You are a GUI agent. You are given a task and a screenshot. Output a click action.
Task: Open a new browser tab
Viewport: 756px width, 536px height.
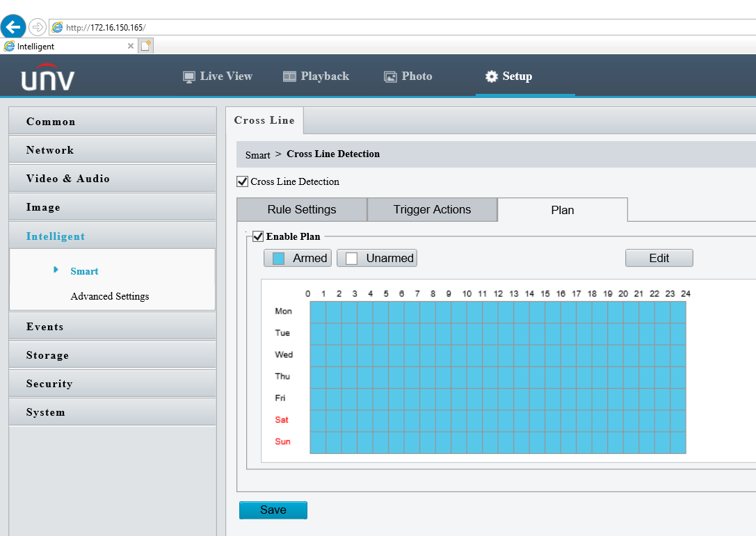point(146,46)
